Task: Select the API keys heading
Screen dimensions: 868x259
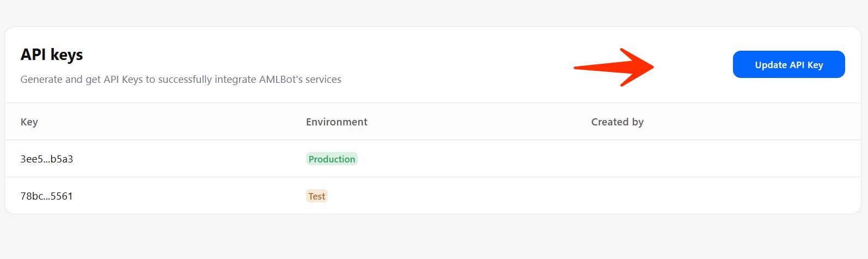Action: [x=52, y=55]
